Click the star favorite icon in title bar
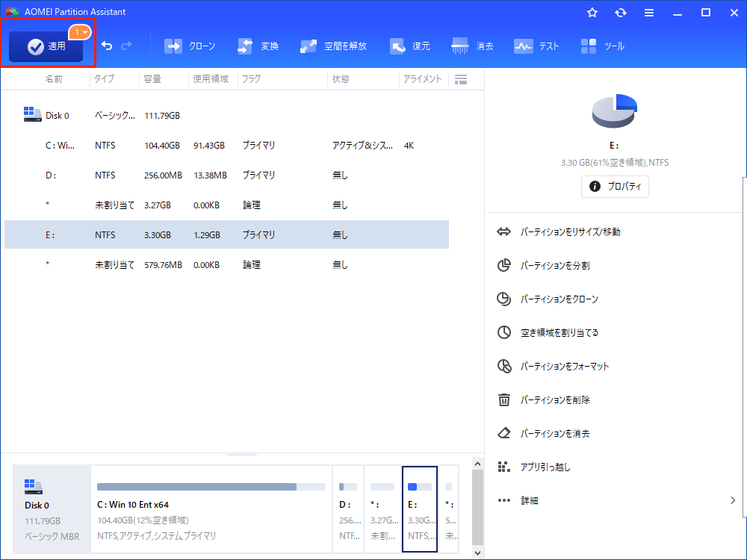Screen dimensions: 747x560 592,13
